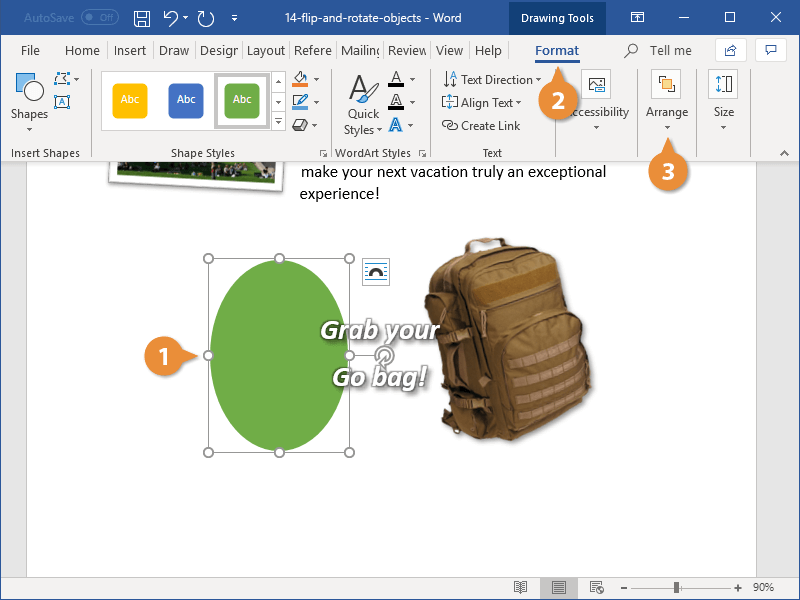
Task: Switch to the Insert tab
Action: 130,51
